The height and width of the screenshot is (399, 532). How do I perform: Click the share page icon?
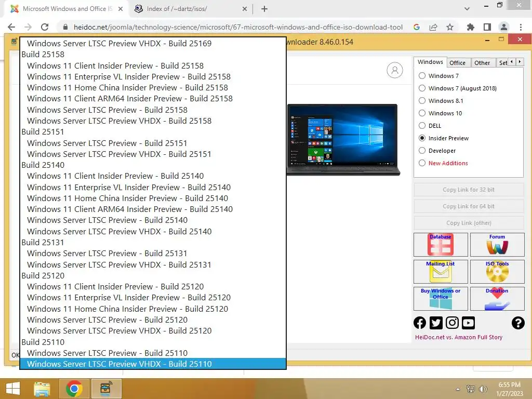click(433, 27)
